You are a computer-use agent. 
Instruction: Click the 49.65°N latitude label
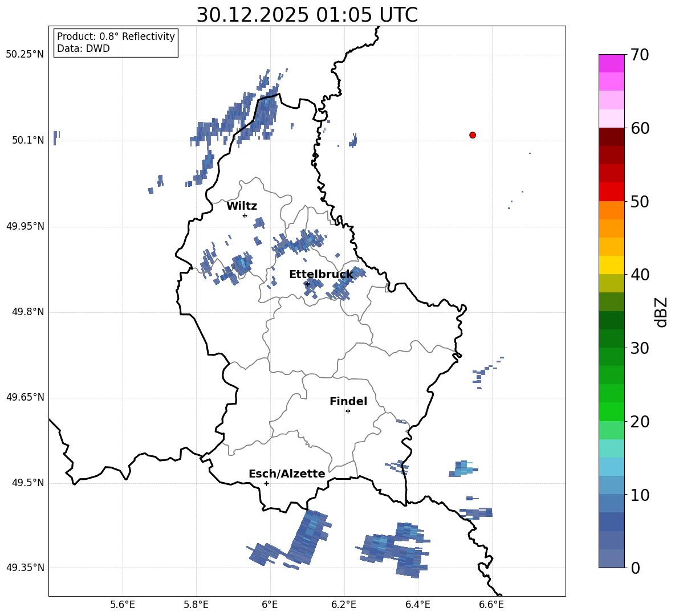[25, 398]
